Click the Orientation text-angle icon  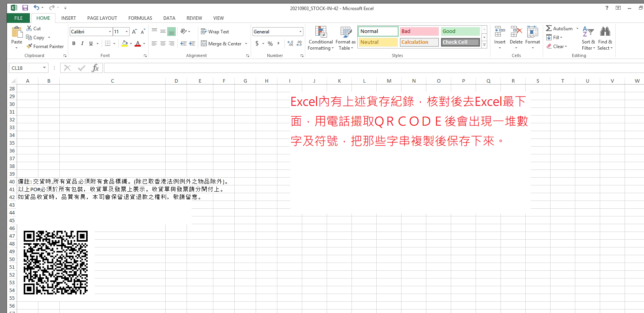184,31
